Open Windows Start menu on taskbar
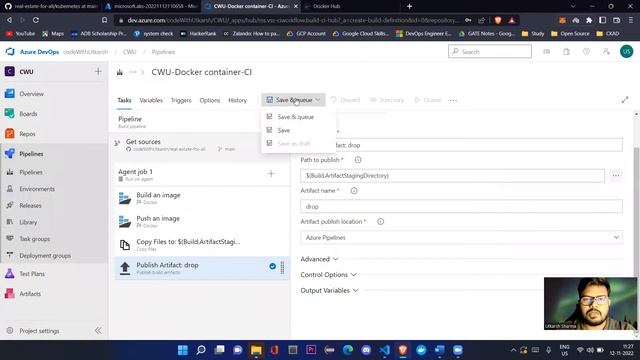The image size is (640, 360). click(x=182, y=350)
